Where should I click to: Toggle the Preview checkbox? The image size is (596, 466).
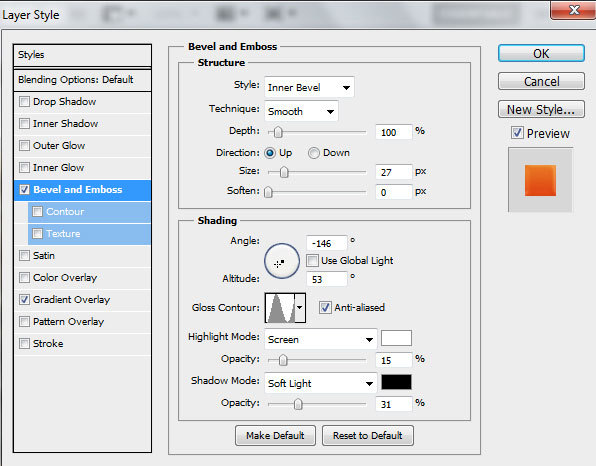pyautogui.click(x=517, y=133)
